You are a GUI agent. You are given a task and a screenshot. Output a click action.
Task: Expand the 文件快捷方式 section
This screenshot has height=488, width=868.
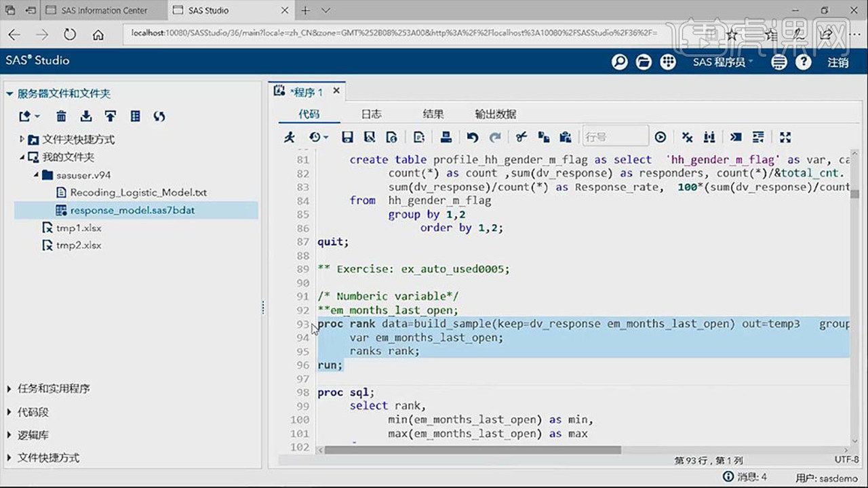[x=9, y=458]
